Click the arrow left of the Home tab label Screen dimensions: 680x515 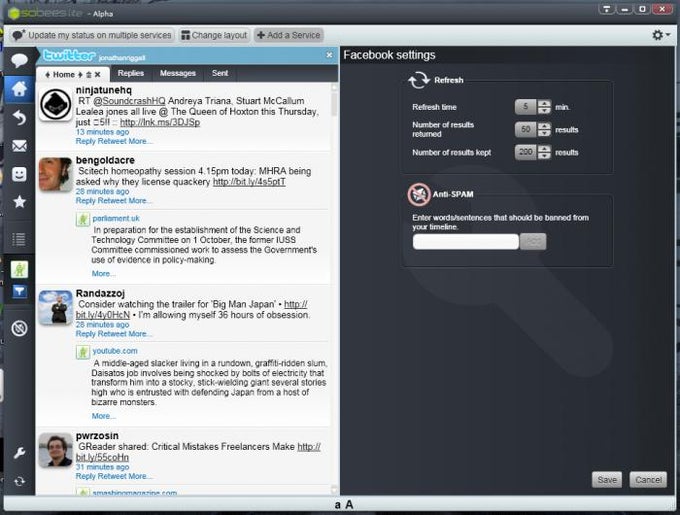(48, 75)
